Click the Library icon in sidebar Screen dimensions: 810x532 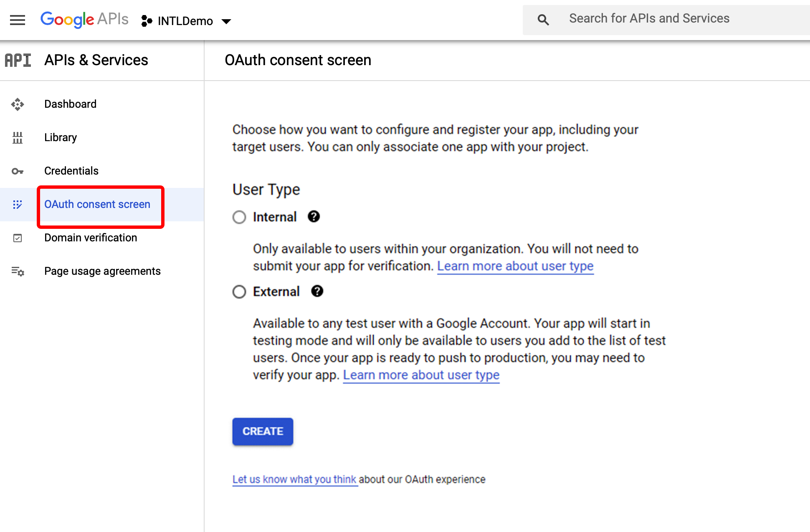point(17,137)
